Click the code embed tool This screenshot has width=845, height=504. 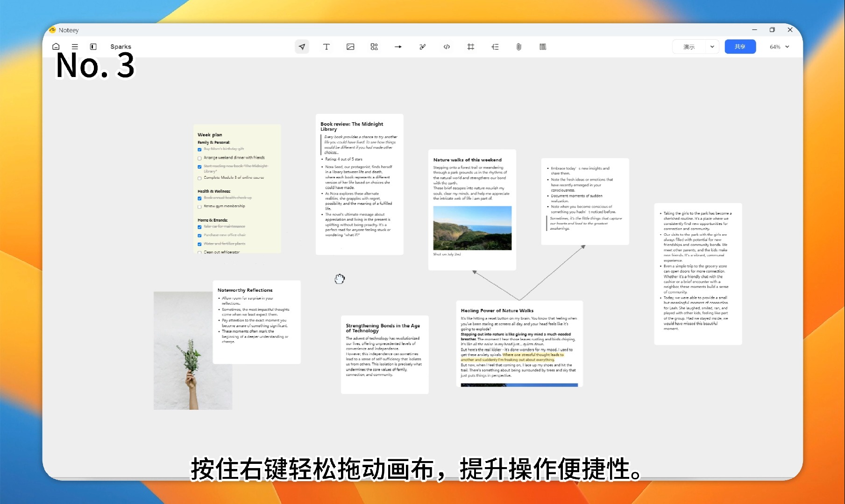pyautogui.click(x=447, y=47)
